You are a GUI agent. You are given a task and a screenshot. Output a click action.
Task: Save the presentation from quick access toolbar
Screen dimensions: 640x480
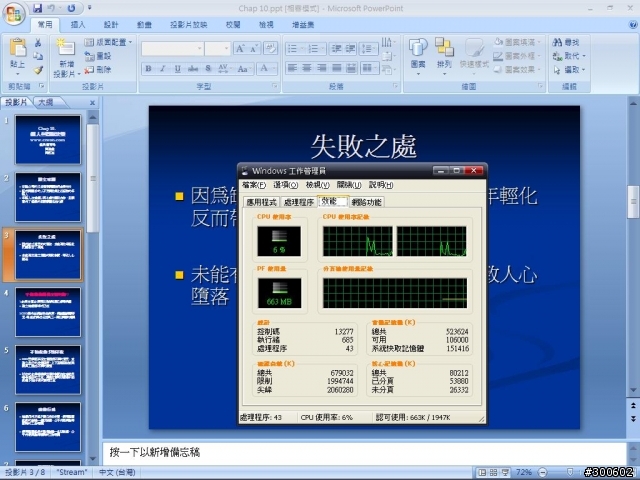tap(38, 8)
